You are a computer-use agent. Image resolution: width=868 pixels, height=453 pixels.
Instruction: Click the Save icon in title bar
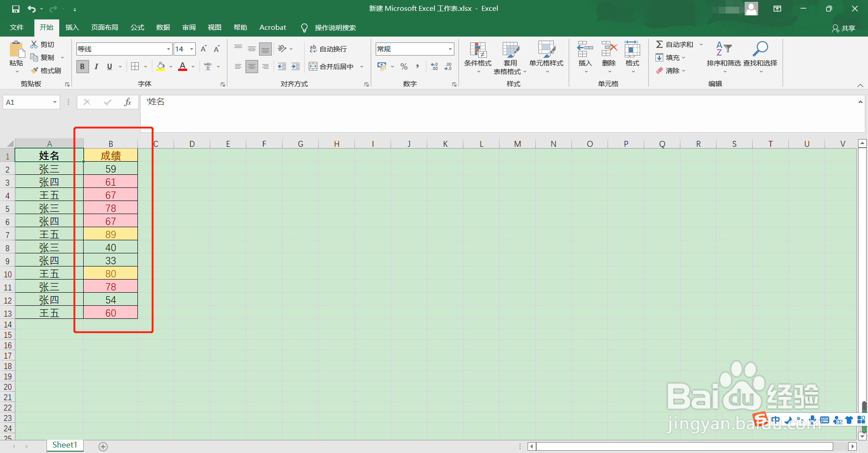click(x=16, y=9)
